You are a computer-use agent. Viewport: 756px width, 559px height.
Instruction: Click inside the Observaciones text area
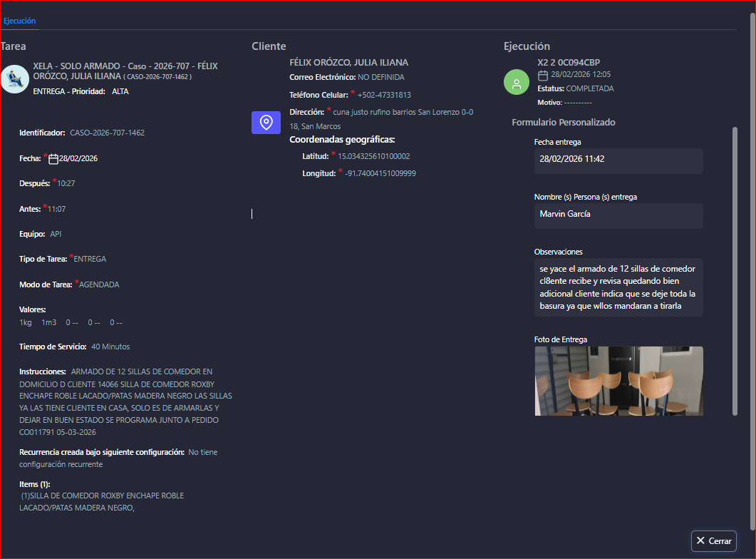(618, 287)
